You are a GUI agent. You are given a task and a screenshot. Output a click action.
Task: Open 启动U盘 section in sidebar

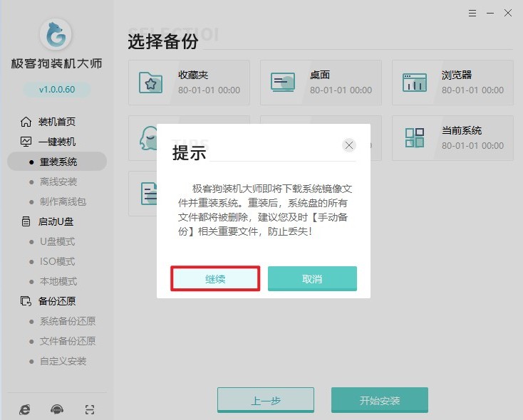point(56,221)
